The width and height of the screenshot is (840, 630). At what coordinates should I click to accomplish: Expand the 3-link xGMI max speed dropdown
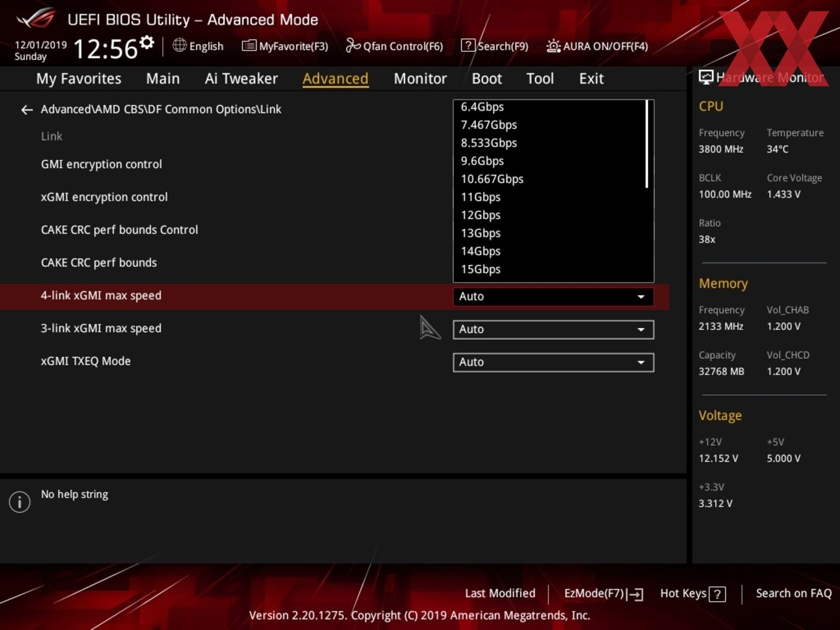pyautogui.click(x=553, y=329)
